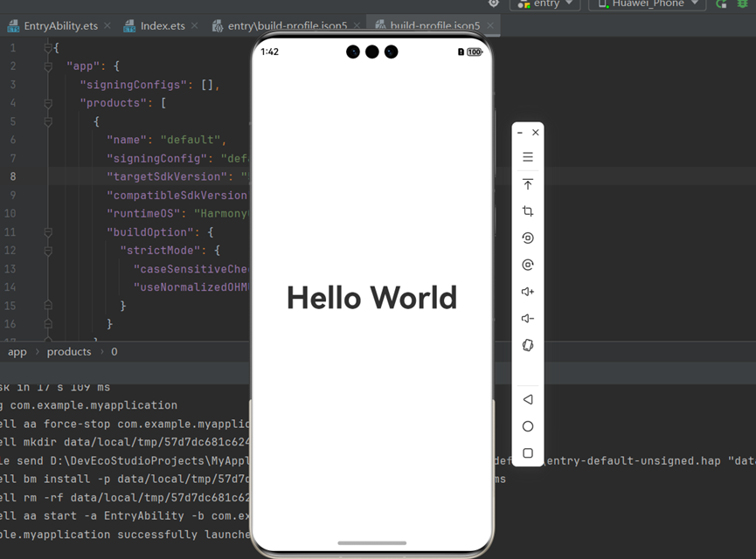Click the run configuration gear icon
Screen dimensions: 756x559
(494, 3)
